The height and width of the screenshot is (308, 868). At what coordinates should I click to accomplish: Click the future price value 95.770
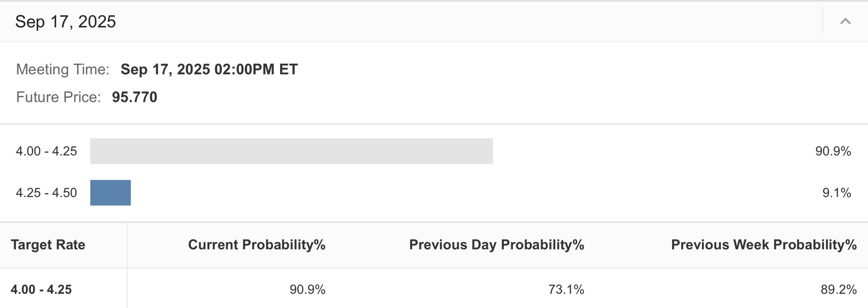tap(134, 97)
